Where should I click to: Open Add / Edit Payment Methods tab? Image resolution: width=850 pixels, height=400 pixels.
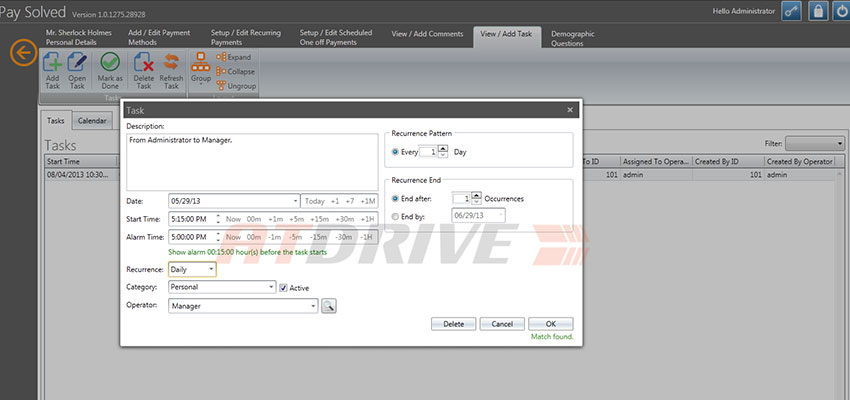tap(159, 37)
